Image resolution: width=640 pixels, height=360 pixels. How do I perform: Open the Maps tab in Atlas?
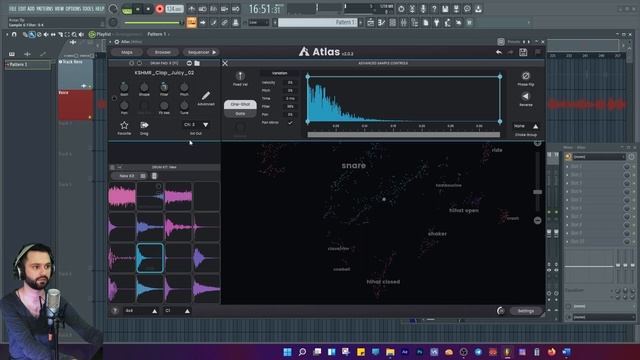click(127, 52)
